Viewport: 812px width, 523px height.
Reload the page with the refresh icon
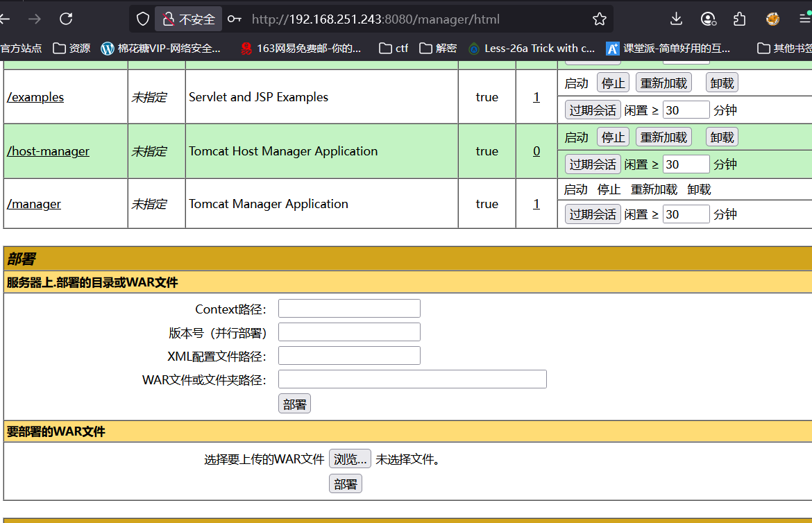(66, 19)
